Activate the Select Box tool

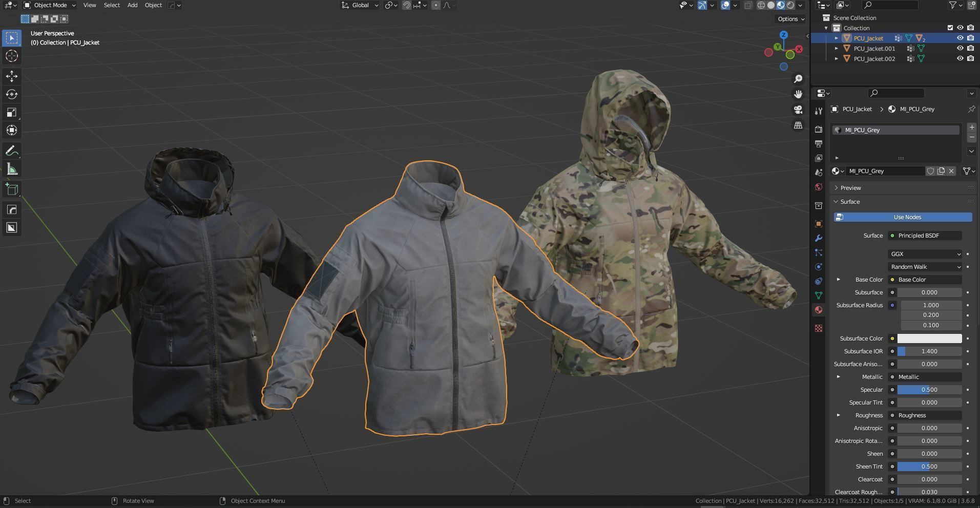pos(12,38)
